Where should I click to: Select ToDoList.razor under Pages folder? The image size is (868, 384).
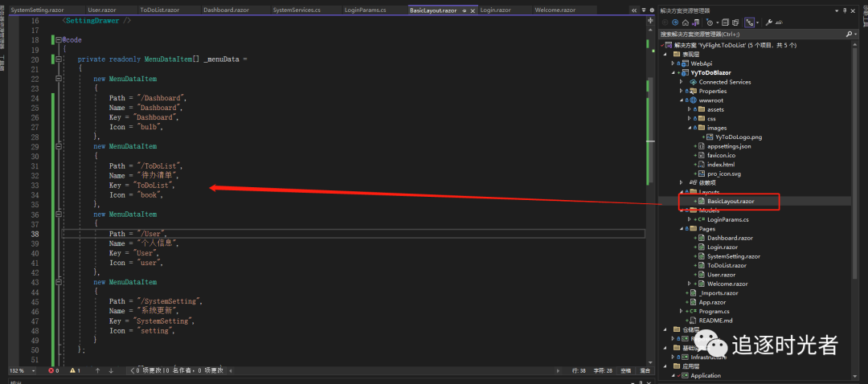727,266
